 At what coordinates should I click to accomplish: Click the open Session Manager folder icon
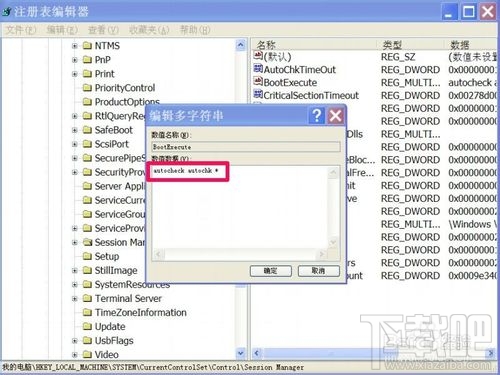coord(87,242)
